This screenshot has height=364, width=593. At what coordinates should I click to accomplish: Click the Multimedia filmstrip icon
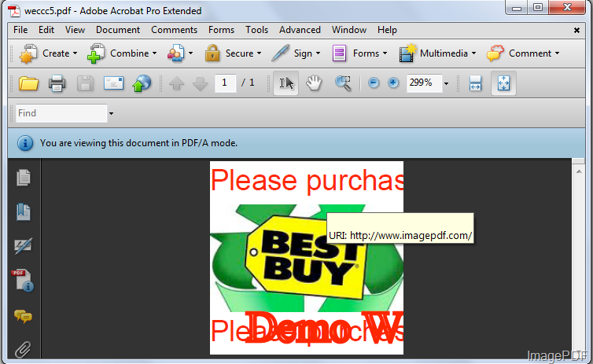point(407,53)
